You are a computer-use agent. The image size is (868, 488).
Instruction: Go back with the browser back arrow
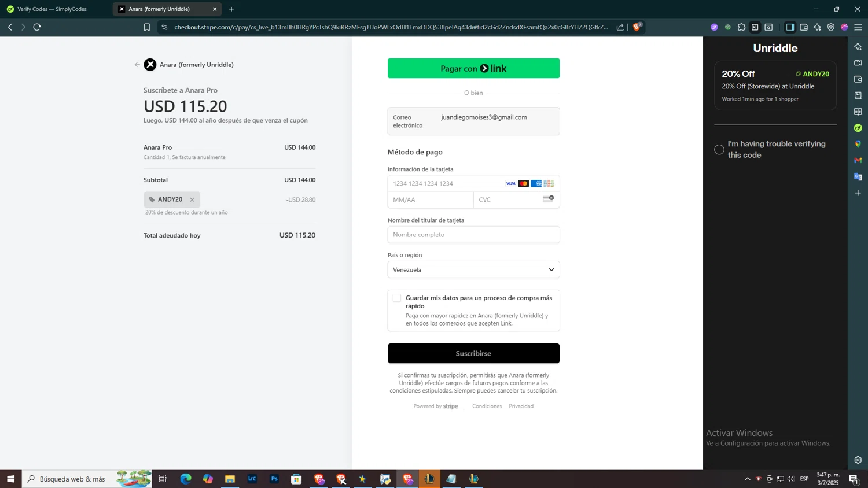click(10, 27)
